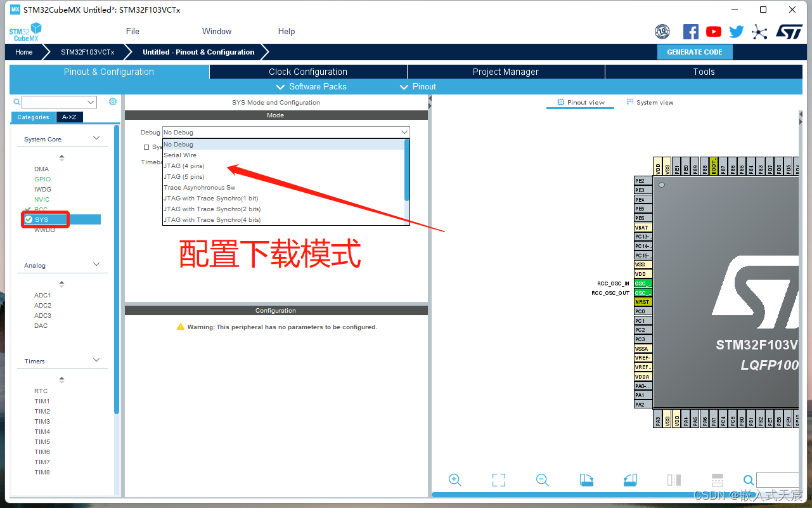Open ADC1 under Analog
Viewport: 812px width, 508px height.
pos(42,295)
